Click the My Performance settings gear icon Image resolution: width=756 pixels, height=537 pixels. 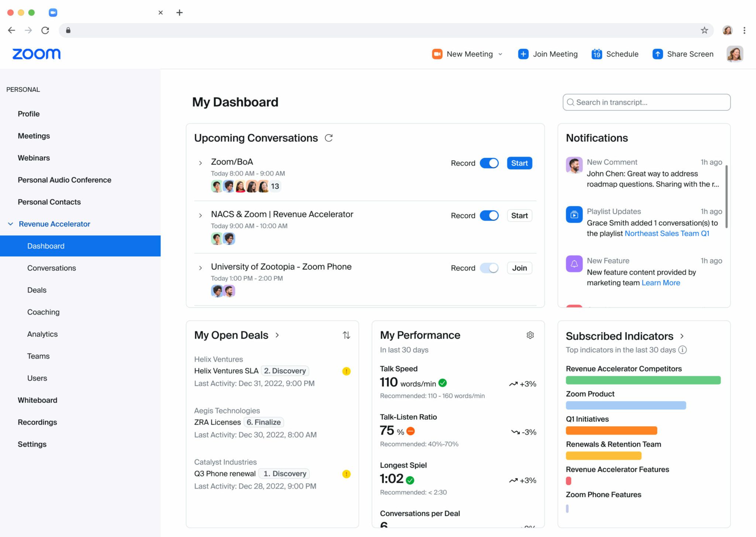[530, 335]
